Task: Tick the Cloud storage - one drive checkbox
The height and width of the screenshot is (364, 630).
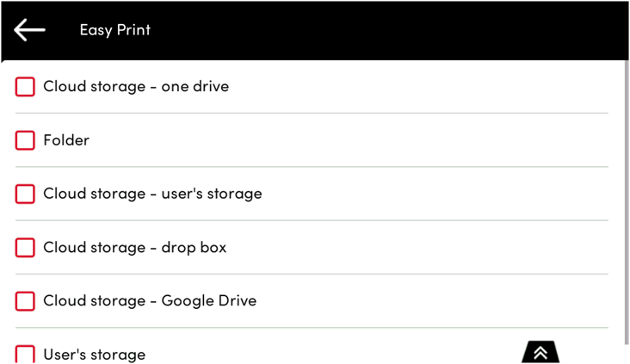Action: coord(26,87)
